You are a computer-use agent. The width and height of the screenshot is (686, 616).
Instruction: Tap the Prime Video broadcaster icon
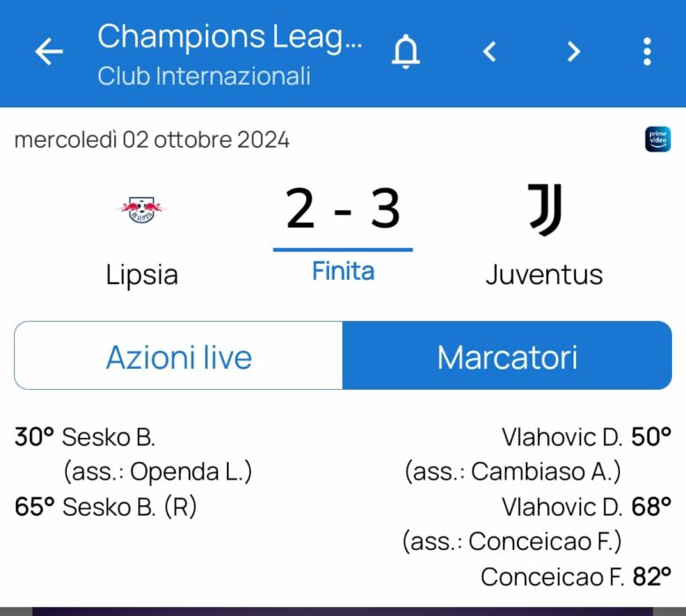tap(657, 140)
